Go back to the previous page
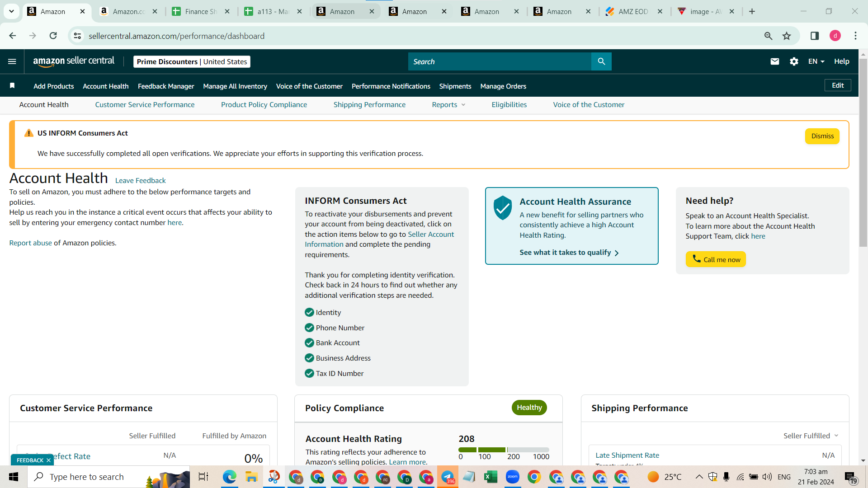Image resolution: width=868 pixels, height=488 pixels. point(13,36)
